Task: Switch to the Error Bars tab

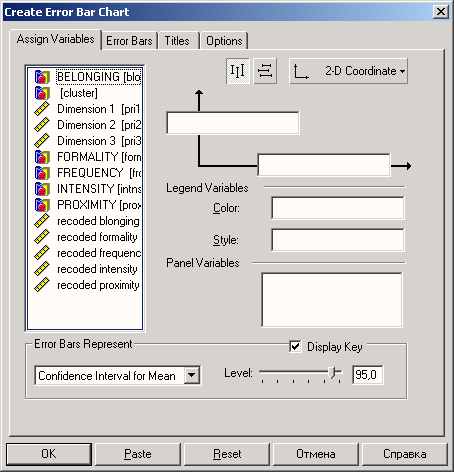Action: (129, 41)
